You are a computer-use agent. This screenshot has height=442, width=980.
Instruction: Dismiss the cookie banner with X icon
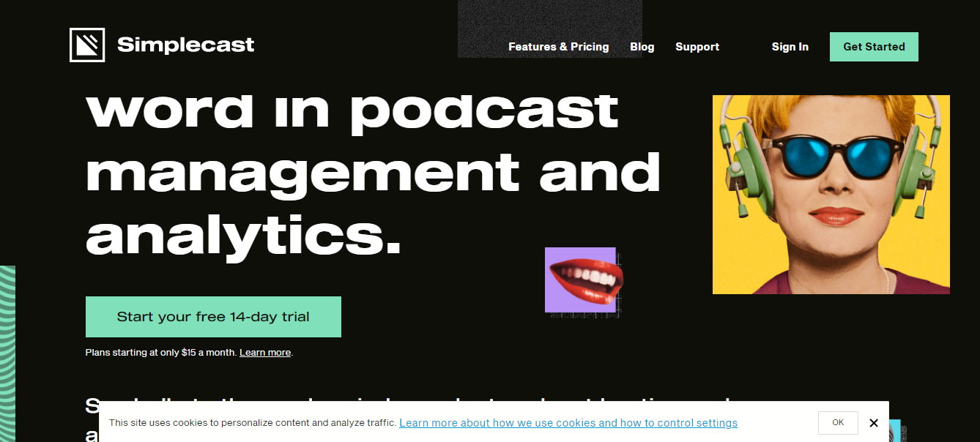coord(873,423)
